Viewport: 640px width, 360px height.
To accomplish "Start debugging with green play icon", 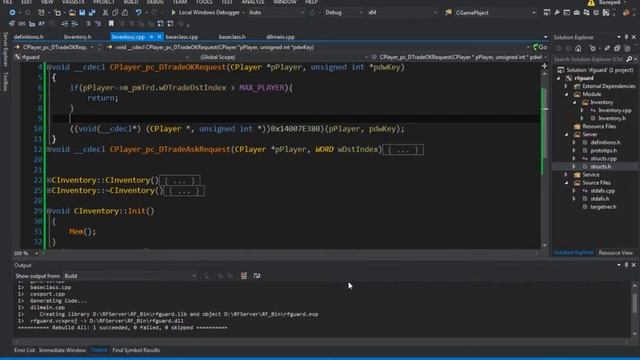I will point(173,13).
